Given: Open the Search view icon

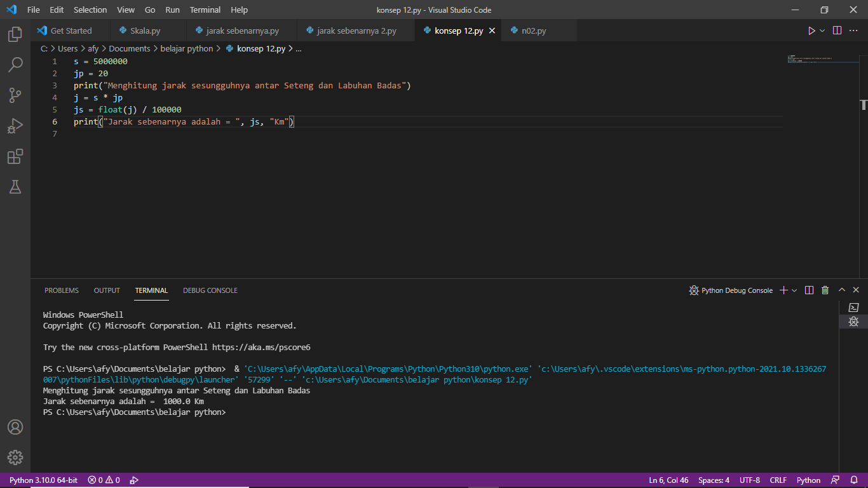Looking at the screenshot, I should (15, 65).
